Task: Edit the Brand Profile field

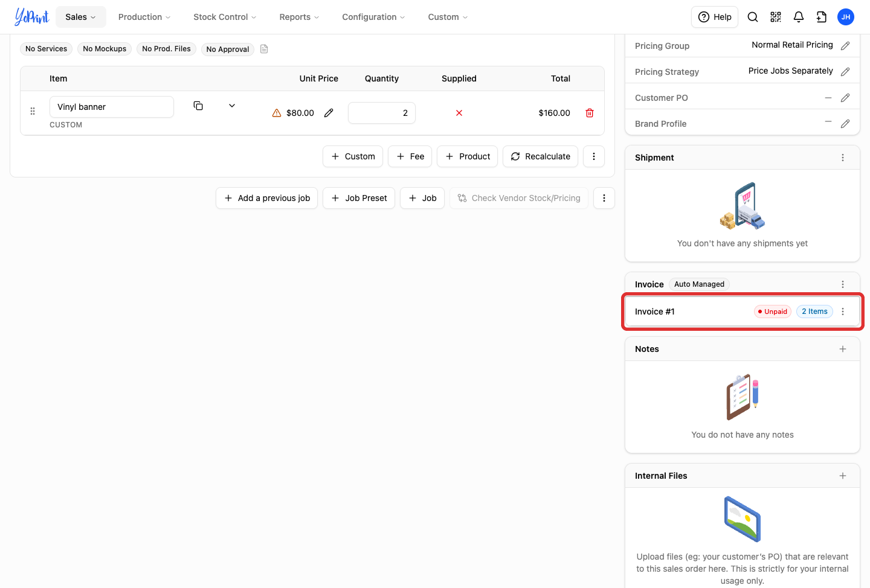Action: (845, 123)
